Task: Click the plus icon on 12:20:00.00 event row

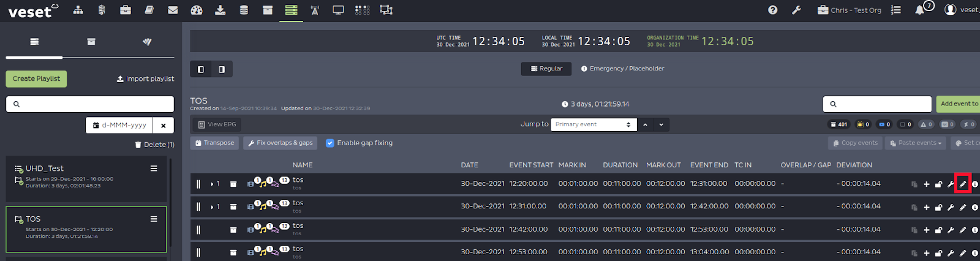Action: click(x=926, y=184)
